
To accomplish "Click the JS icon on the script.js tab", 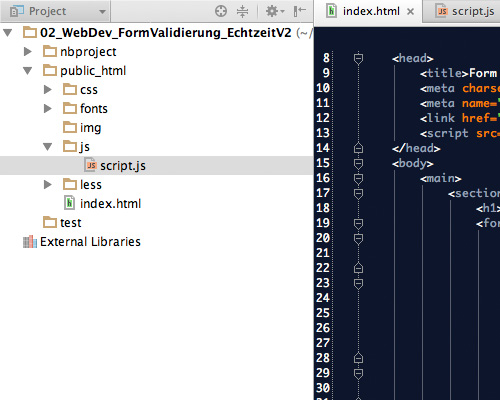I will point(442,11).
